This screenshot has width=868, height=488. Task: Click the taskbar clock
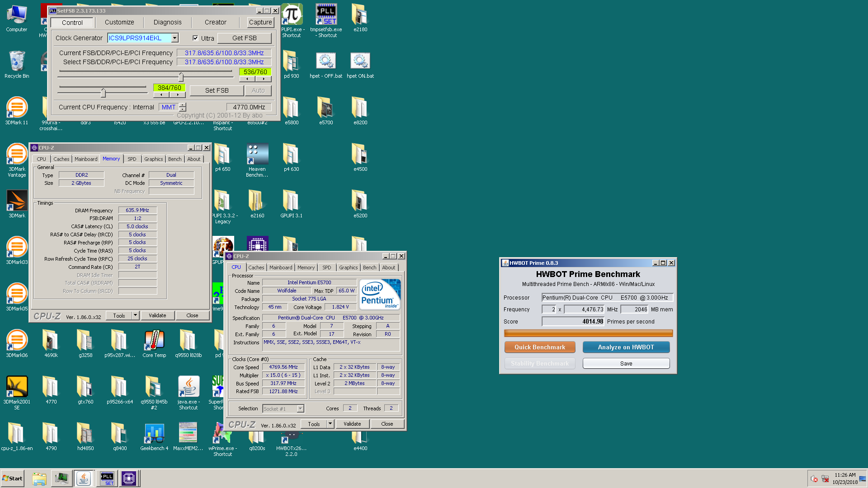point(845,479)
